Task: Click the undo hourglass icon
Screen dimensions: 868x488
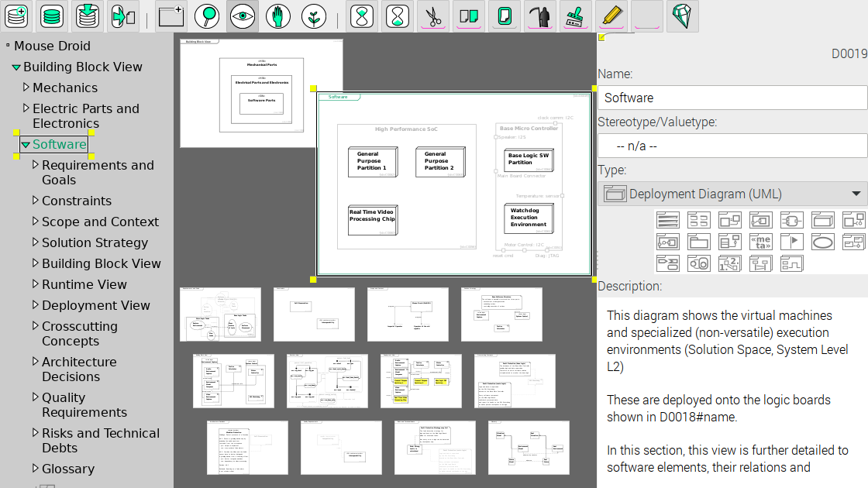Action: pyautogui.click(x=360, y=15)
